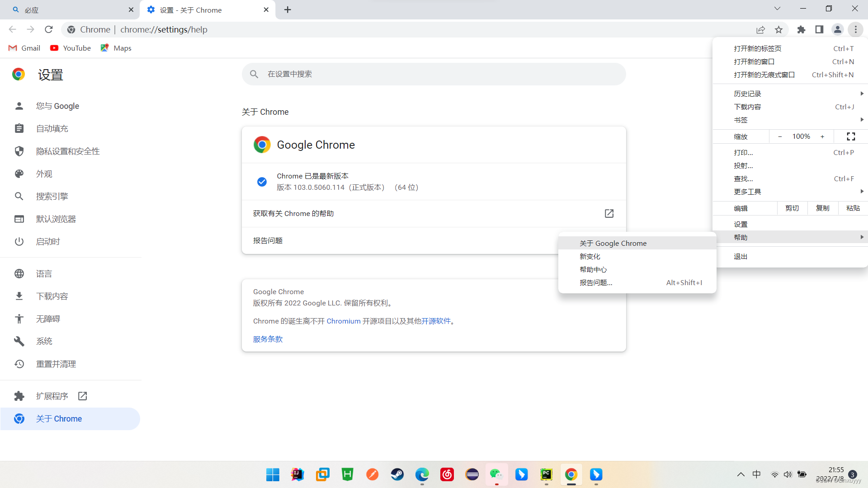Click the open-in-new icon beside 获取有关 Chrome 的帮助
Screen dimensions: 868x488
[x=609, y=213]
